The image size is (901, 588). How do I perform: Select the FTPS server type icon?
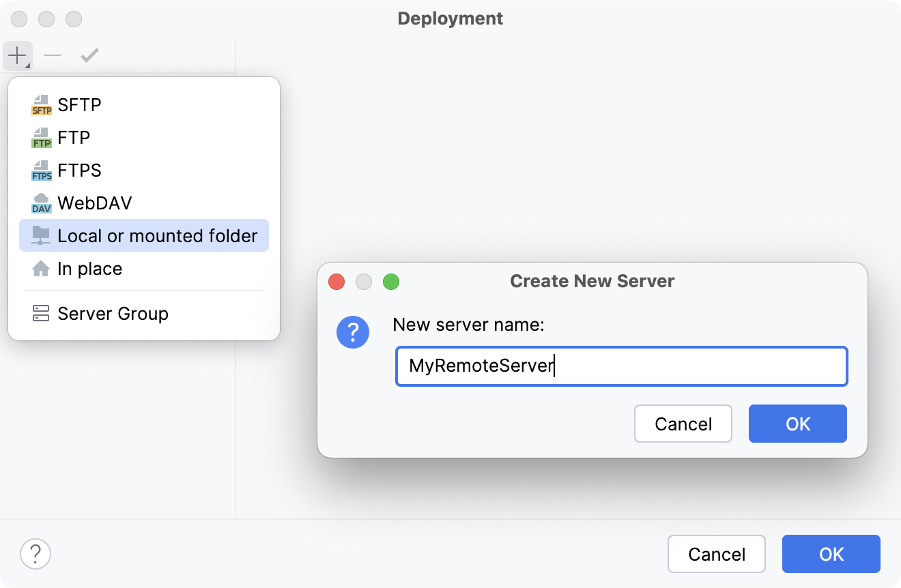click(x=40, y=170)
